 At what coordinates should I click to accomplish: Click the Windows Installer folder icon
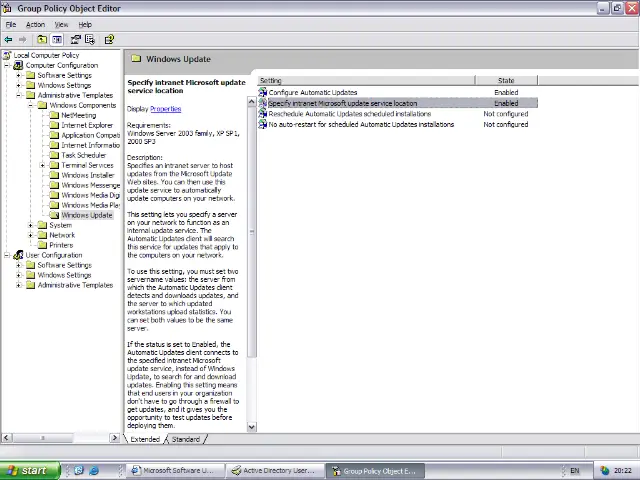[54, 175]
